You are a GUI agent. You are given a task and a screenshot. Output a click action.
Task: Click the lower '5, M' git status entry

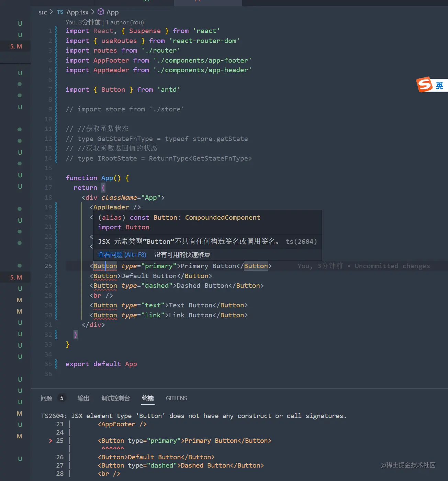[x=16, y=277]
